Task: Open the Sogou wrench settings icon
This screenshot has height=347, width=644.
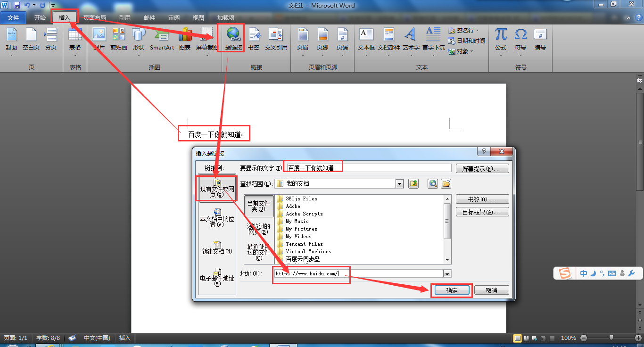Action: click(x=632, y=273)
